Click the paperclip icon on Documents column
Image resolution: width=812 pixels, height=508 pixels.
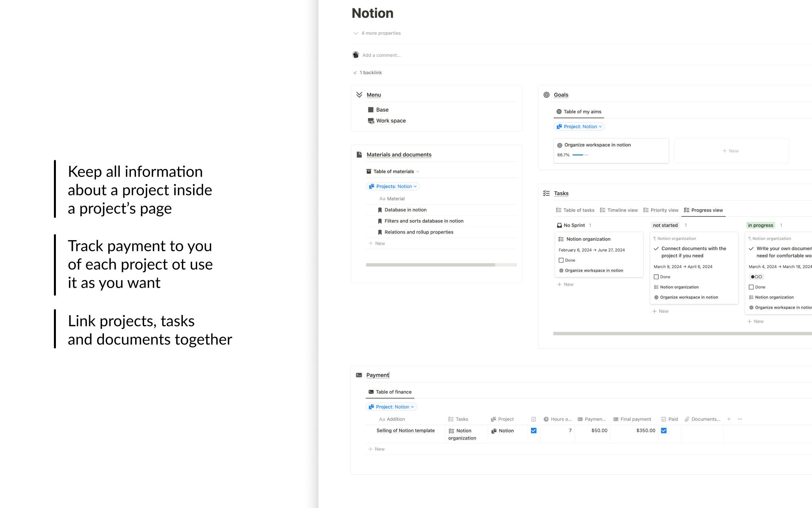pos(687,419)
